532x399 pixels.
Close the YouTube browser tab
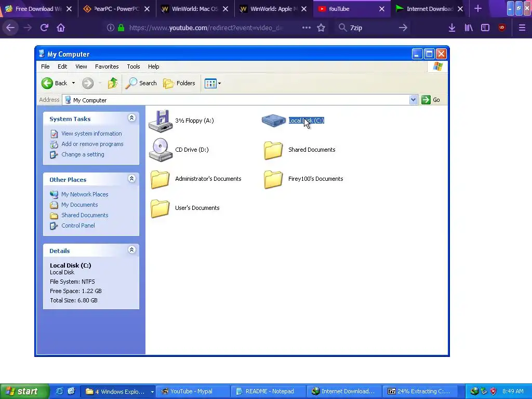[382, 9]
